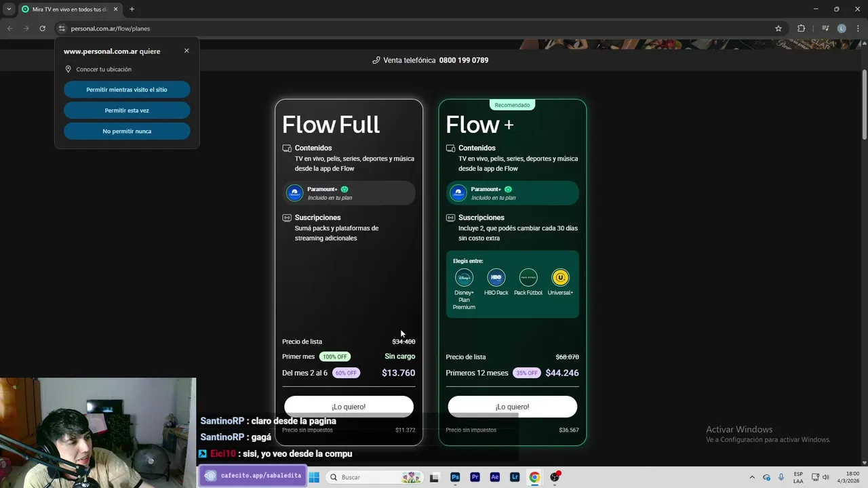Click green check badge beside Flow + Paramount+

pyautogui.click(x=508, y=189)
